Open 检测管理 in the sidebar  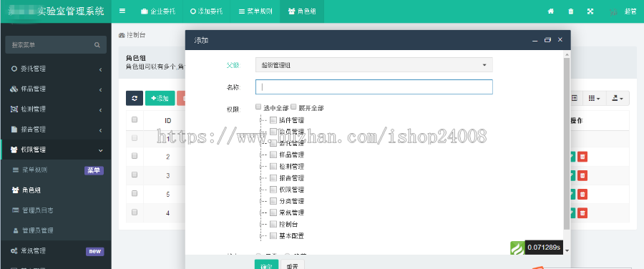(56, 109)
